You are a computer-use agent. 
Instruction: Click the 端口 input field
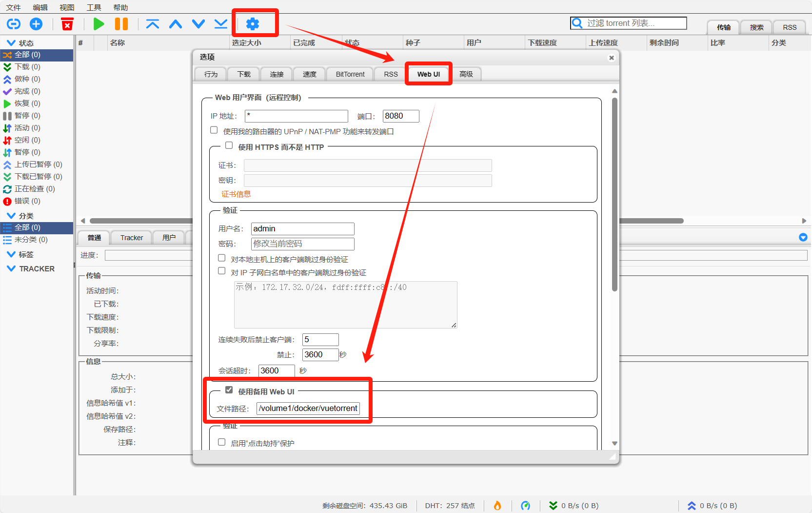click(x=400, y=116)
